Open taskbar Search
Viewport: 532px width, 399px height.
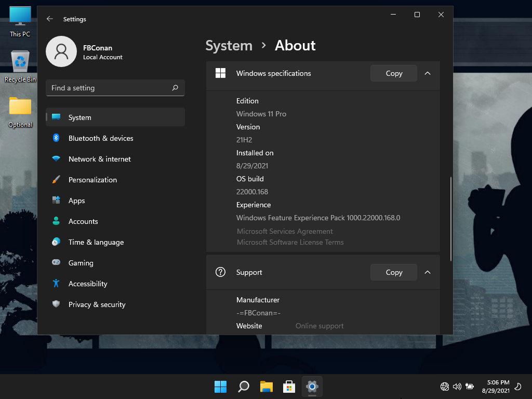pyautogui.click(x=244, y=387)
